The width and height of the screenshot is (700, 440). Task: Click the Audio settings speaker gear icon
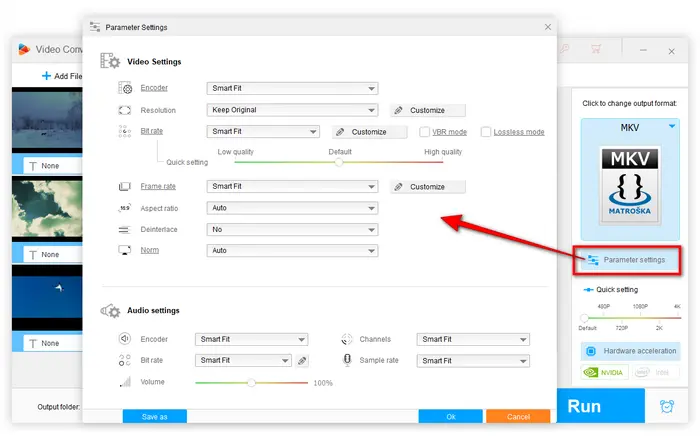tap(110, 311)
